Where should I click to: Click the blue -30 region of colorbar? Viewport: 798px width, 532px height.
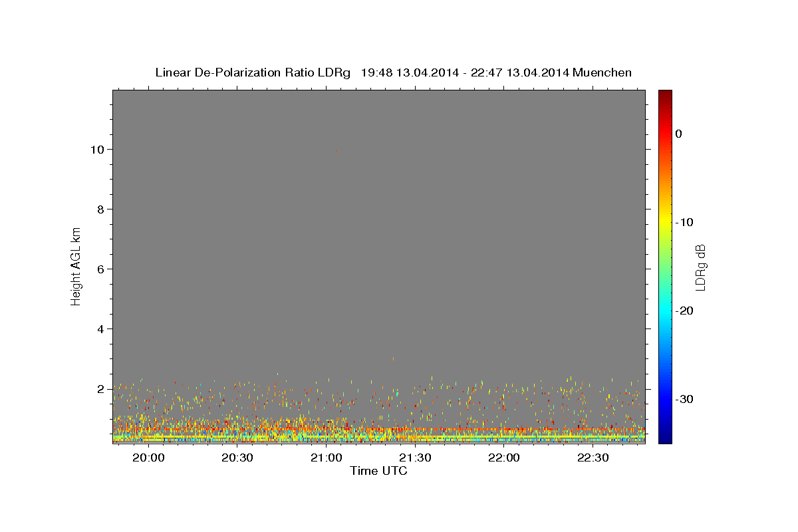click(x=665, y=399)
